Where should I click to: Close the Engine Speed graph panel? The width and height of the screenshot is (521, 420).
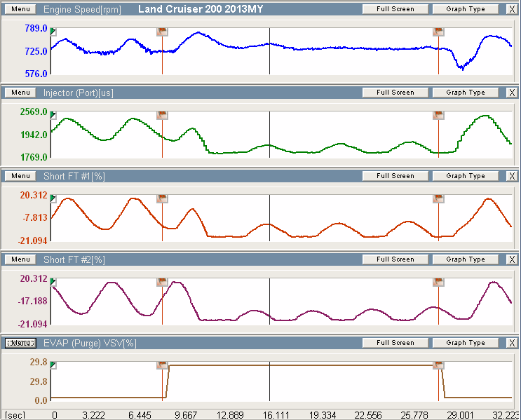(511, 9)
